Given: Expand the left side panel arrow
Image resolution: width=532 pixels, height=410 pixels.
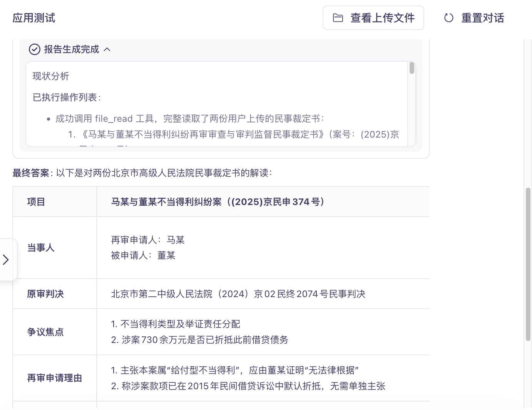Looking at the screenshot, I should (6, 259).
